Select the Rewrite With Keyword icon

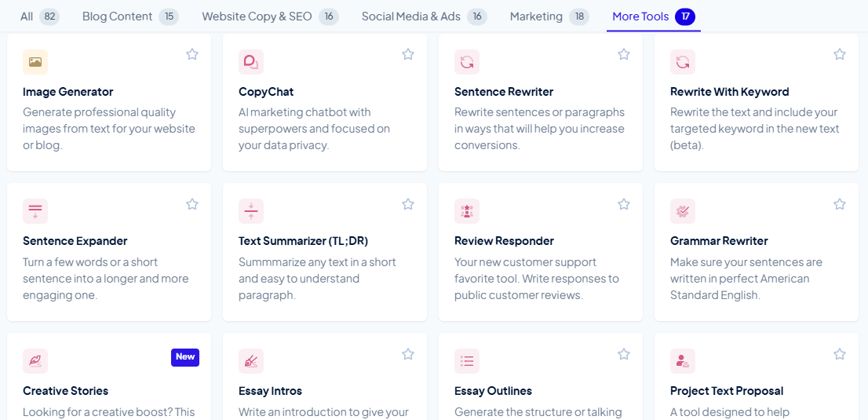[x=683, y=62]
